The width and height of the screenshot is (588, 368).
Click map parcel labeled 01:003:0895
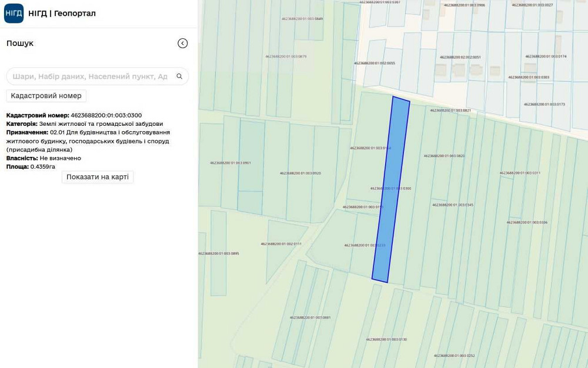click(218, 253)
